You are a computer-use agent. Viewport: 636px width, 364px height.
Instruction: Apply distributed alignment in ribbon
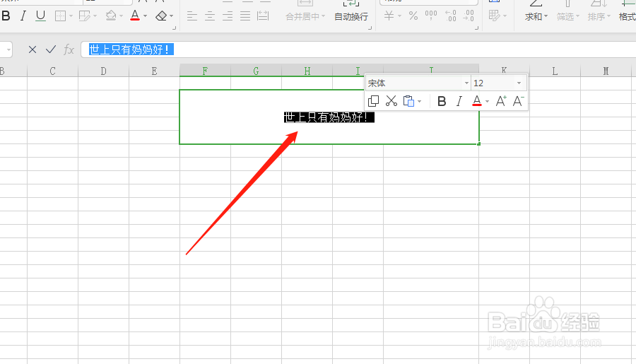264,16
